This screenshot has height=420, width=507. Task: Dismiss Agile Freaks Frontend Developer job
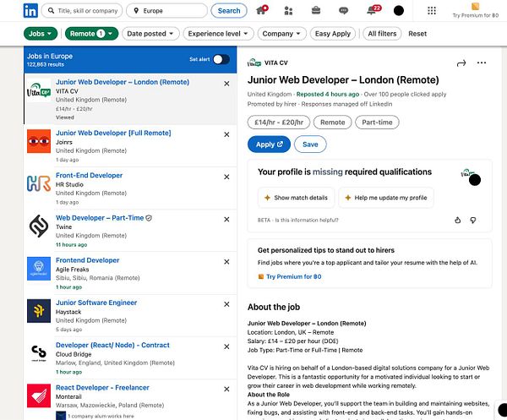(x=226, y=262)
